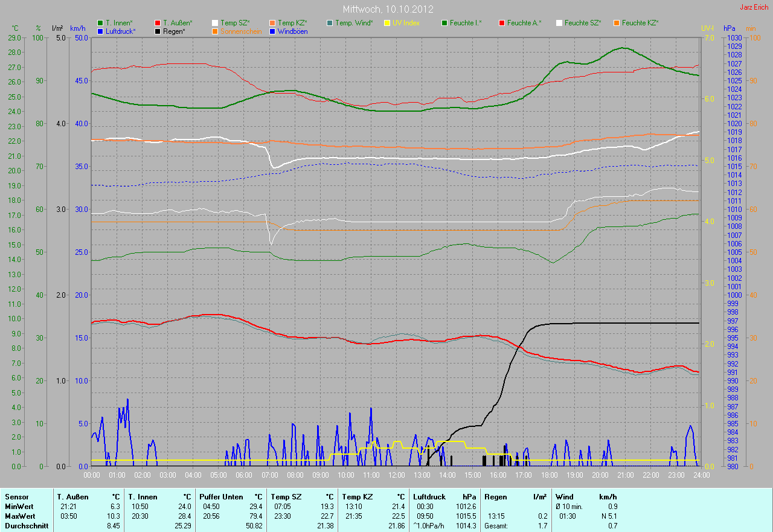773x532 pixels.
Task: Click the blue Luftdruck legend square
Action: 100,31
